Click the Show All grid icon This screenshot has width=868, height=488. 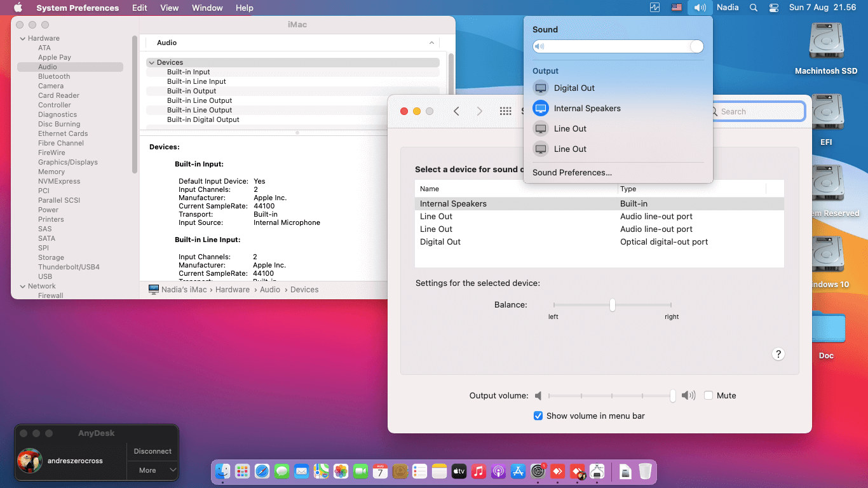pyautogui.click(x=505, y=111)
